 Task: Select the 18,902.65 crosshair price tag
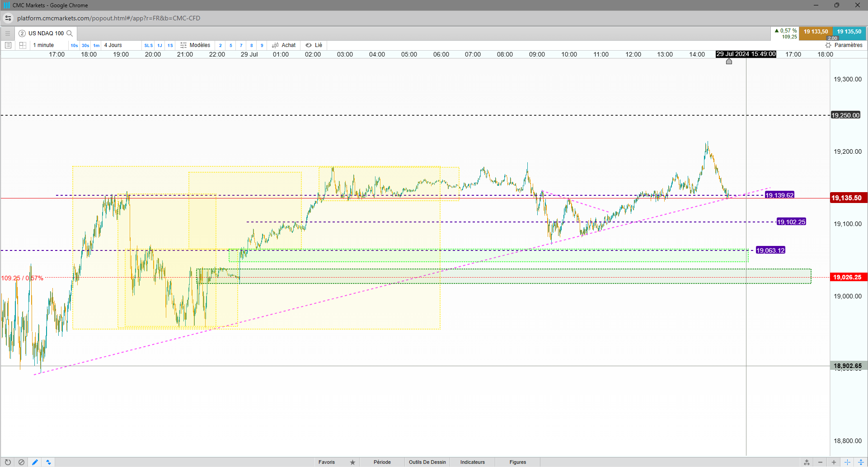click(848, 366)
